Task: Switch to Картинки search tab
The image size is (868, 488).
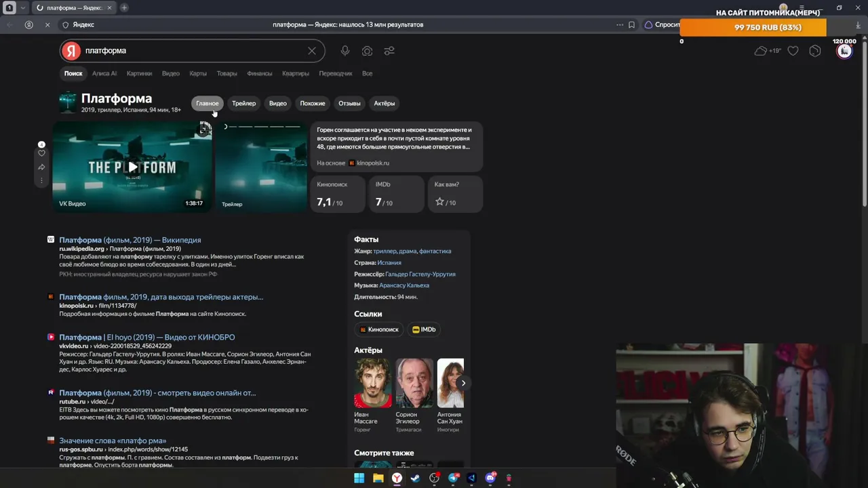Action: pos(139,73)
